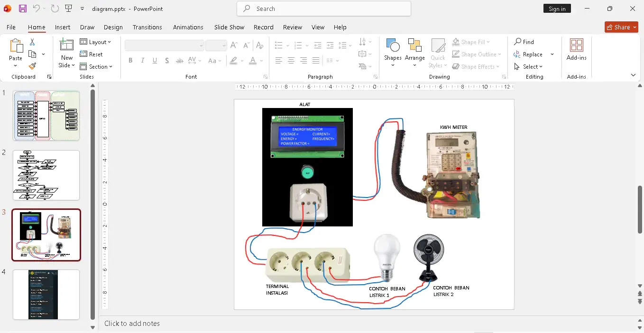This screenshot has height=333, width=644.
Task: Switch to the Insert tab
Action: tap(63, 27)
